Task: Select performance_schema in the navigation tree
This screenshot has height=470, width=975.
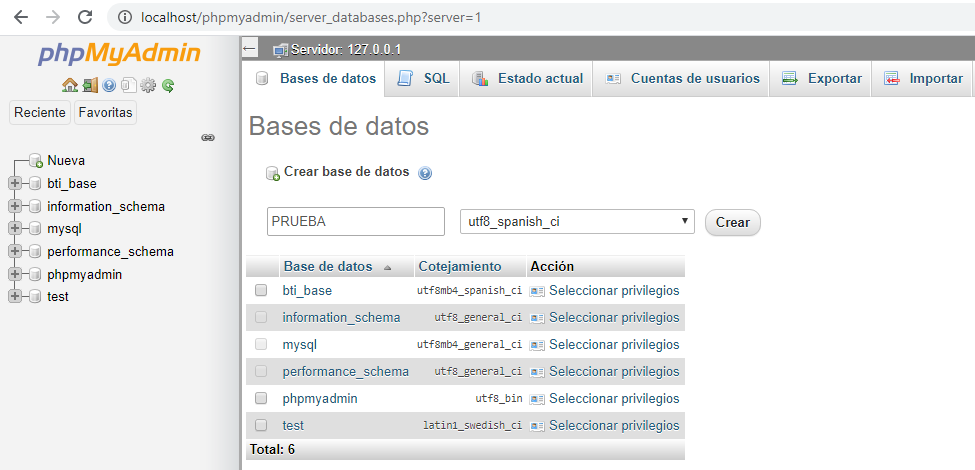Action: 111,252
